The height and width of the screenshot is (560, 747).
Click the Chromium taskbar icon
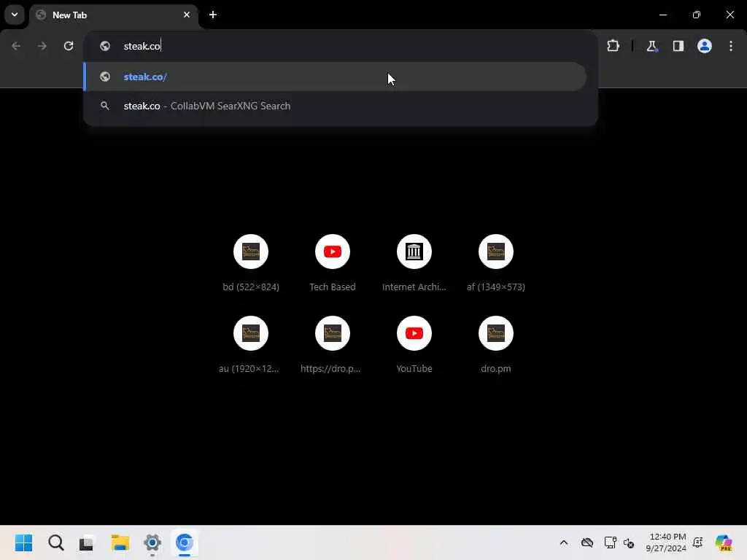(185, 542)
